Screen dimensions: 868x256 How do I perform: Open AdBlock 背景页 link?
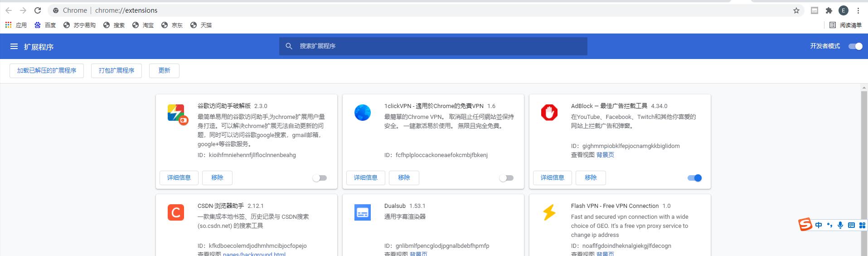tap(605, 155)
